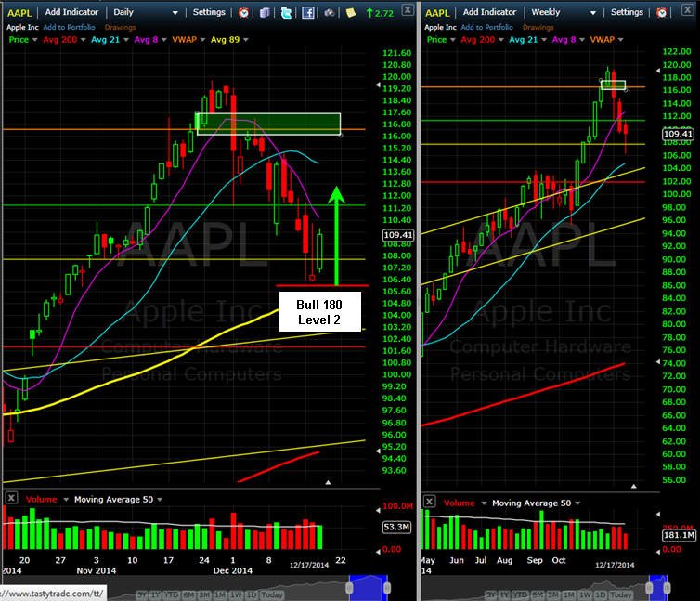Viewport: 700px width, 601px height.
Task: Remove the Volume study on the Weekly chart
Action: point(429,501)
